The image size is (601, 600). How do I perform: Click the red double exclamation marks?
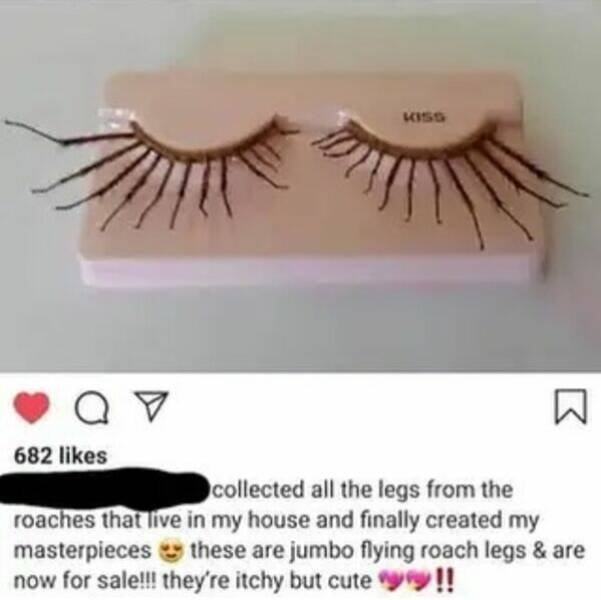[x=446, y=580]
